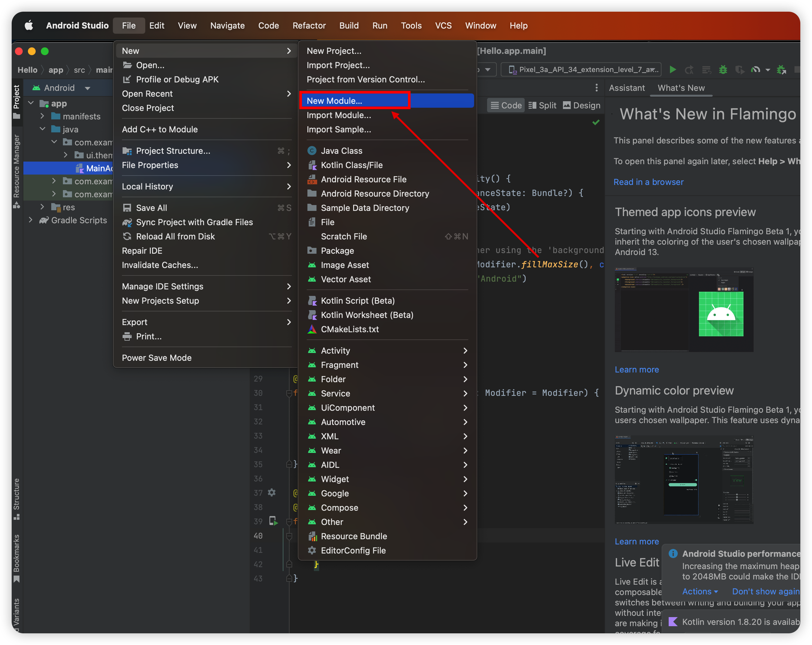Click the green Run app button
Image resolution: width=812 pixels, height=645 pixels.
[673, 70]
